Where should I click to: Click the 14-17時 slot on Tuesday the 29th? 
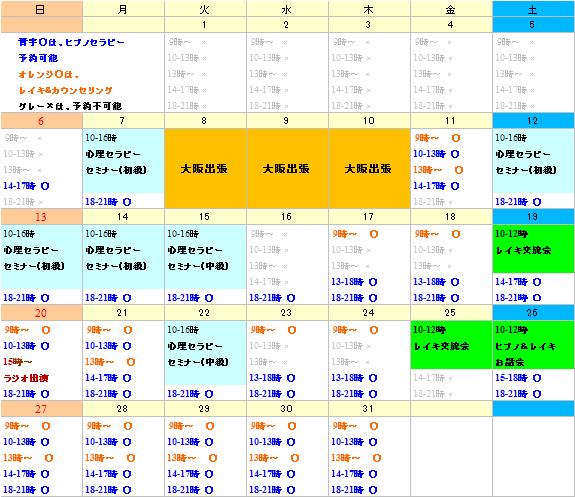coord(190,474)
